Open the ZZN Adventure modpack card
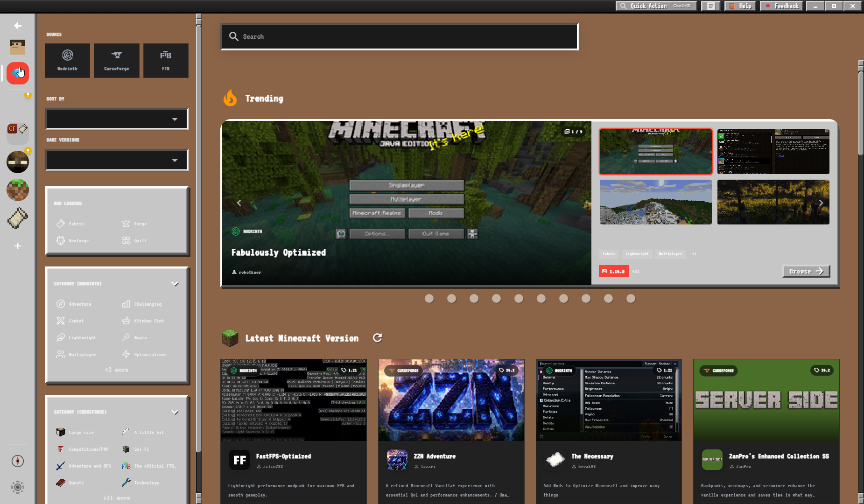864x504 pixels. point(451,431)
